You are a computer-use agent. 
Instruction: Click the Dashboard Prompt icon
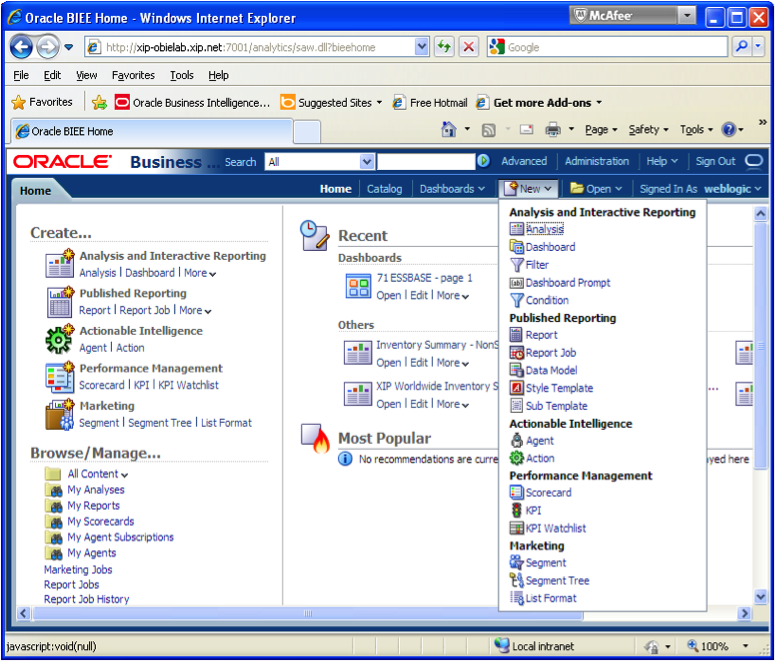pyautogui.click(x=517, y=283)
